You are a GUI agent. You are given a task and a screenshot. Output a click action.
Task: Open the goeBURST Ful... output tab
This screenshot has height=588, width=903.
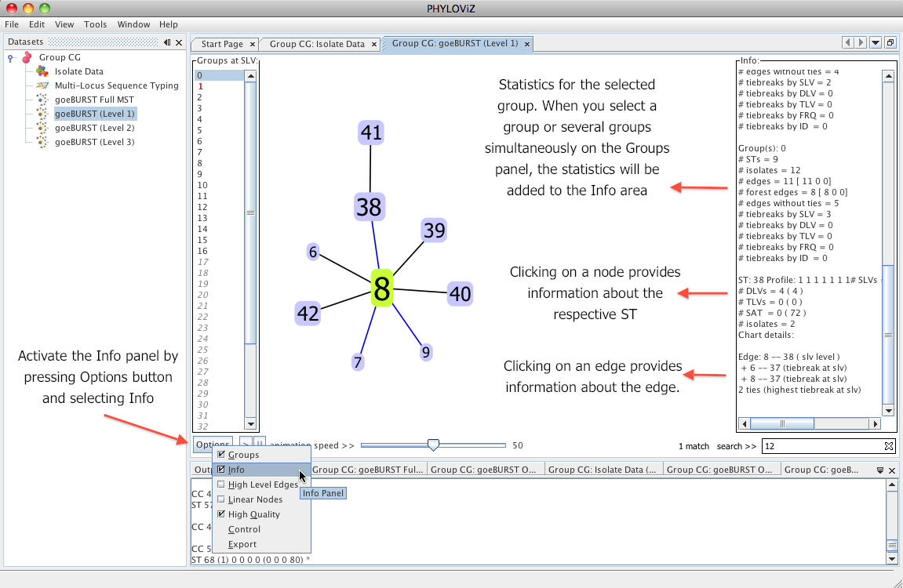[367, 470]
